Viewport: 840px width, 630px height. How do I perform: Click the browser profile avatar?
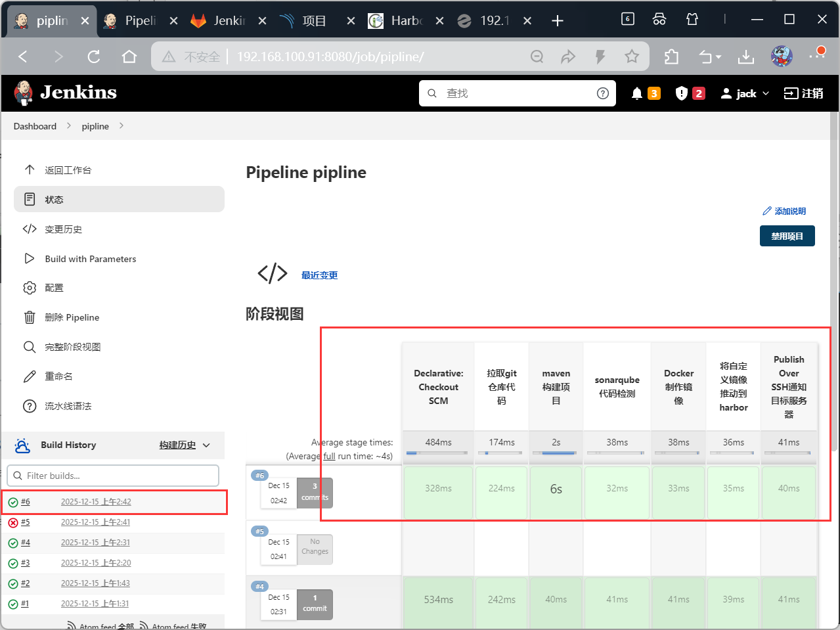coord(782,56)
